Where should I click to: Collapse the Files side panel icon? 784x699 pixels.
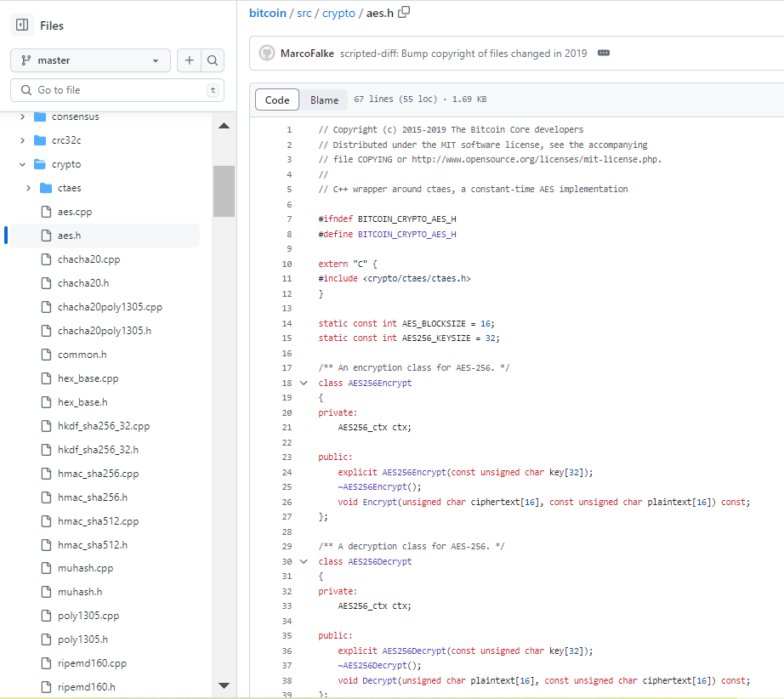coord(22,25)
